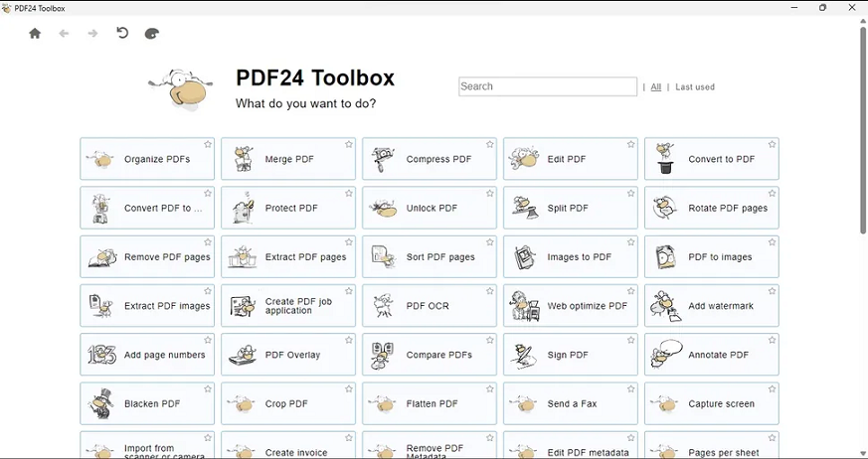Open the Pages per sheet tool
Screen dimensions: 868x459
pyautogui.click(x=712, y=445)
